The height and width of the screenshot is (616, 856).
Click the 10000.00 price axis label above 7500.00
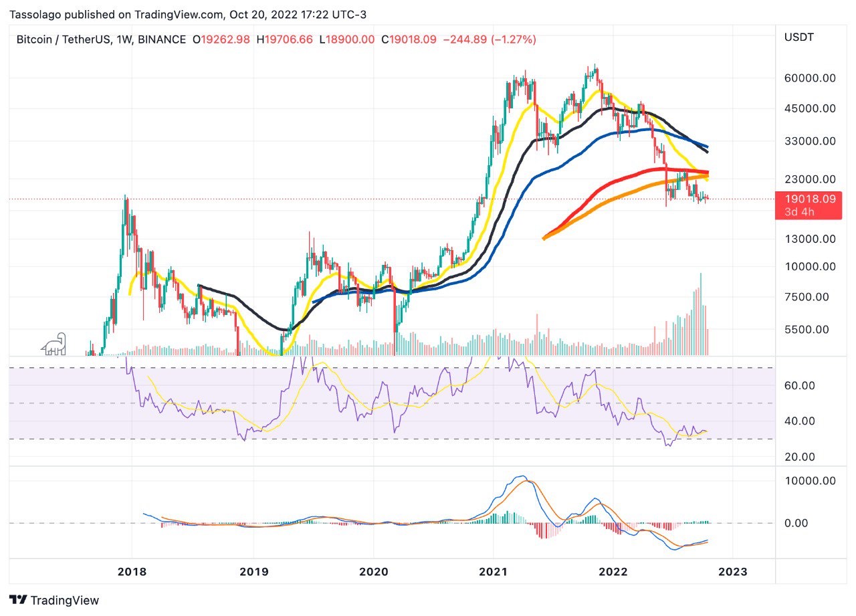tap(811, 266)
